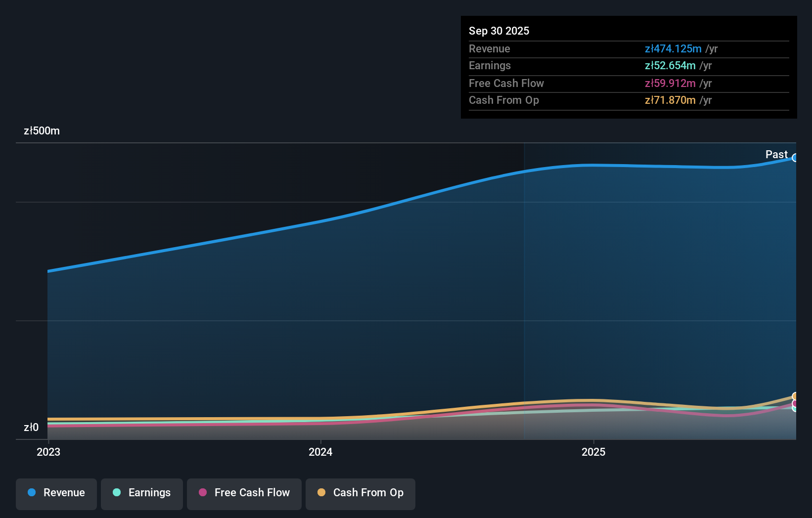Click the 2025 mark on the time axis
The image size is (812, 518).
click(594, 451)
